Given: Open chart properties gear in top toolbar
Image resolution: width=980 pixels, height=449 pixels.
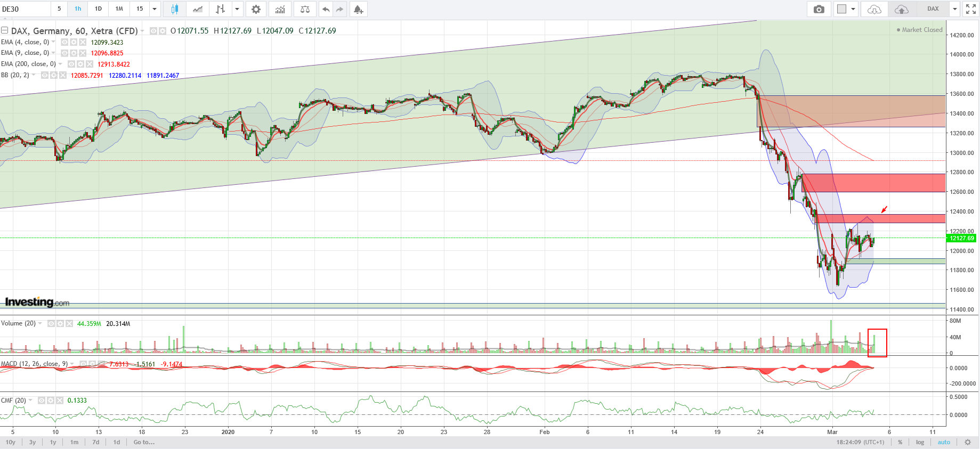Looking at the screenshot, I should tap(256, 9).
